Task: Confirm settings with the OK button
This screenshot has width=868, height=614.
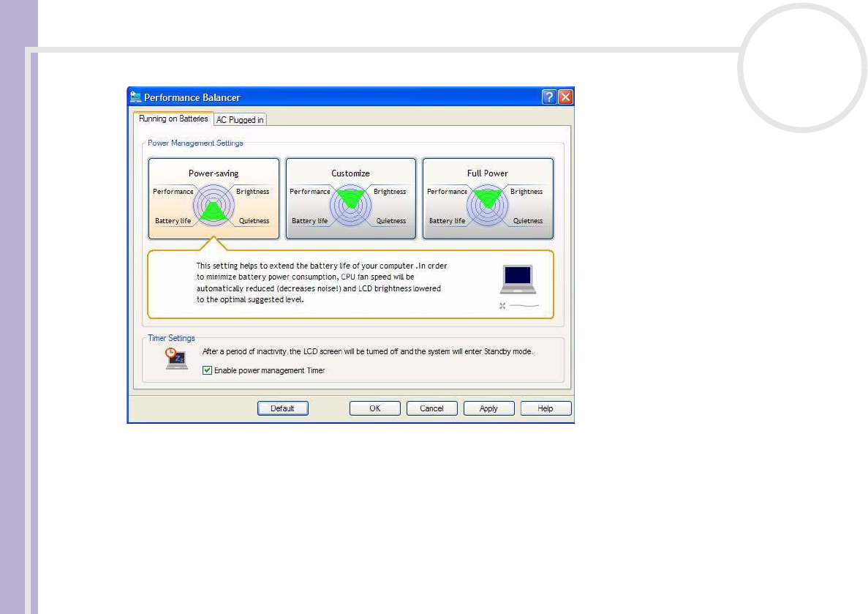Action: pos(374,408)
